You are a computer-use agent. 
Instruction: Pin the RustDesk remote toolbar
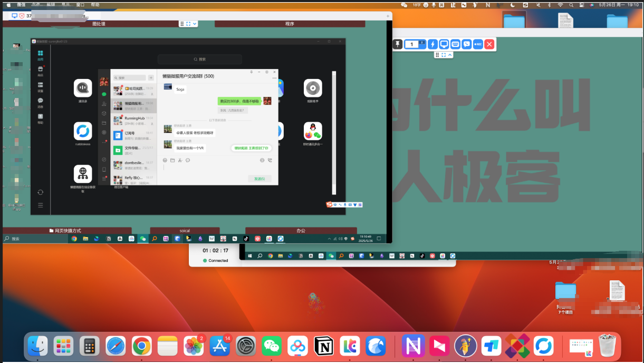[398, 44]
